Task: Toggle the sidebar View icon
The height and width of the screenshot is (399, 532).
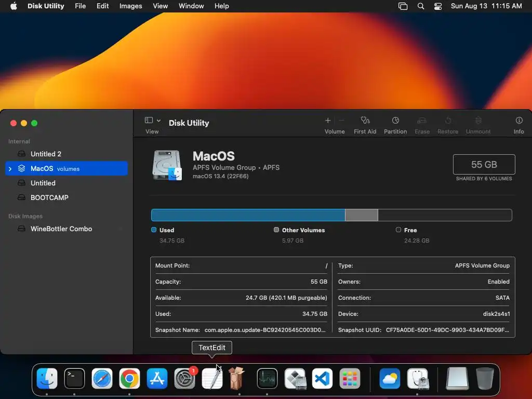Action: tap(149, 120)
